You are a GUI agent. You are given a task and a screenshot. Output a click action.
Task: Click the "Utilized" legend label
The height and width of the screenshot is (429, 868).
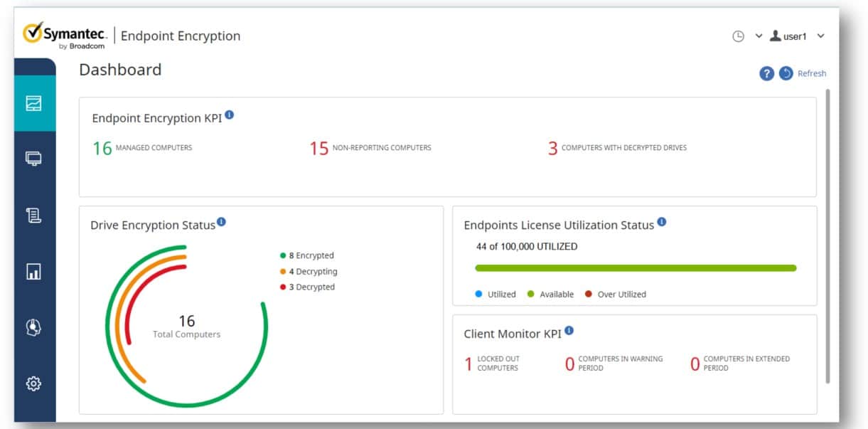pos(502,294)
